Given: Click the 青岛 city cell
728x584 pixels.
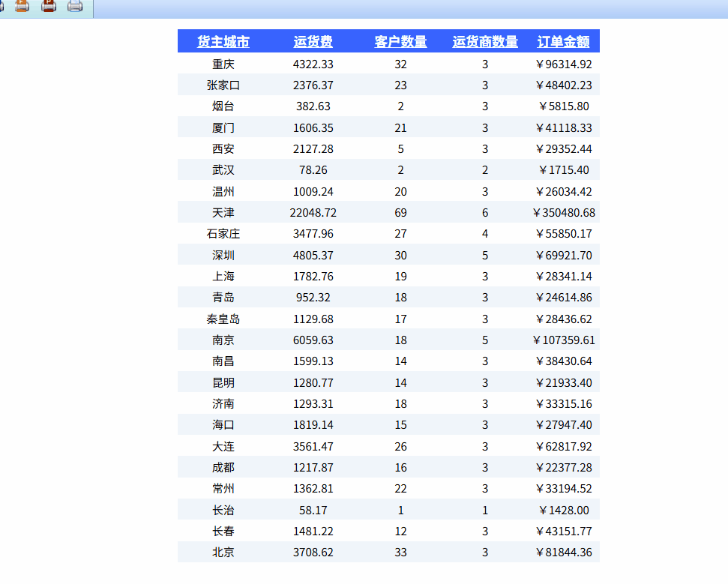Looking at the screenshot, I should [x=223, y=297].
